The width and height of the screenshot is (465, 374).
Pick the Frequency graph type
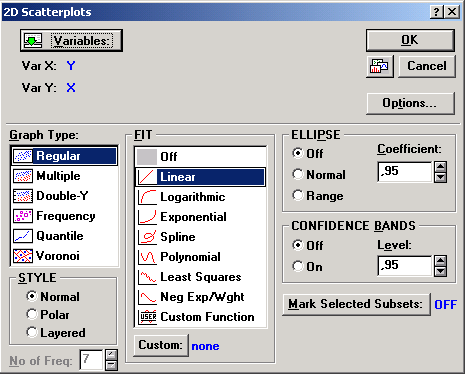(x=65, y=216)
